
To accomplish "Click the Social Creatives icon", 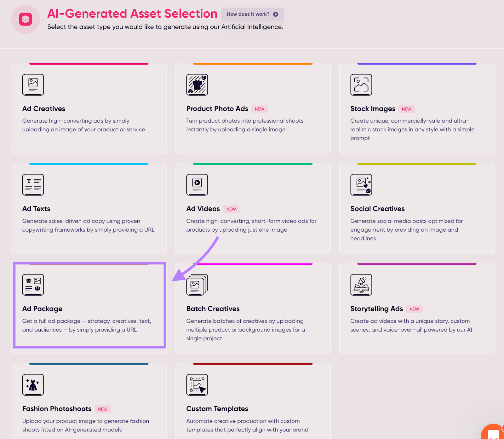I will [x=361, y=185].
